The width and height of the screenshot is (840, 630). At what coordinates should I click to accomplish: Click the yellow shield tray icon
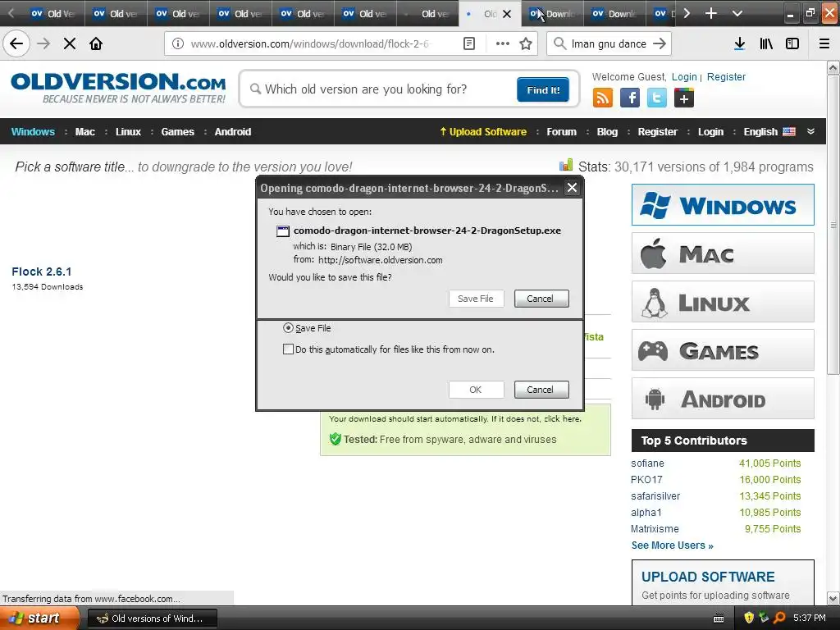coord(749,618)
